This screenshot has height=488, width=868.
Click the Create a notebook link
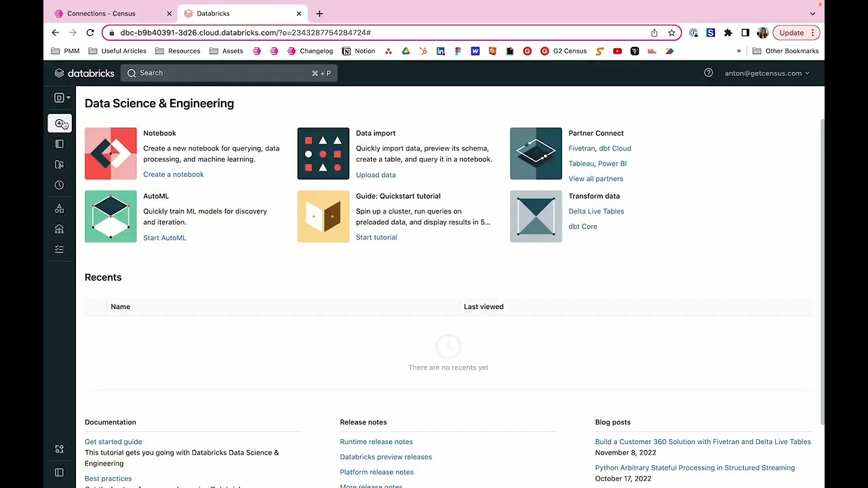pyautogui.click(x=174, y=175)
